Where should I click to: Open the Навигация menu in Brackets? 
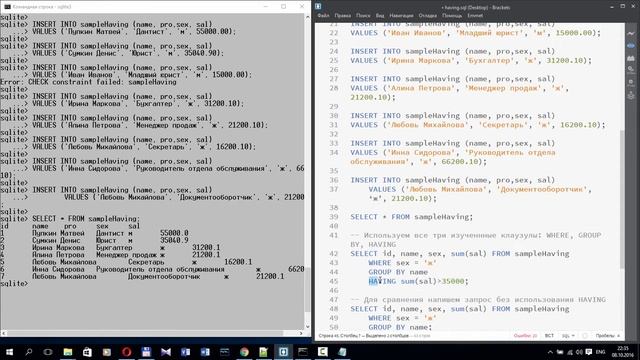[401, 16]
